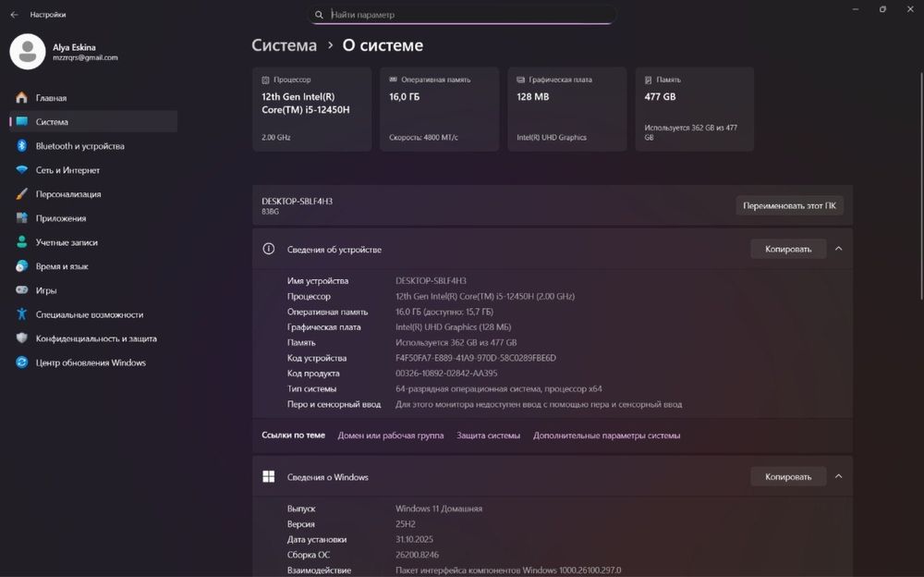Click the vertical scrollbar on the right
Viewport: 924px width, 577px height.
(921, 186)
